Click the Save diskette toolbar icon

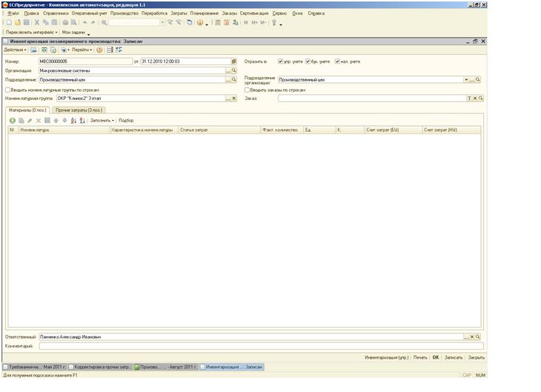(26, 22)
